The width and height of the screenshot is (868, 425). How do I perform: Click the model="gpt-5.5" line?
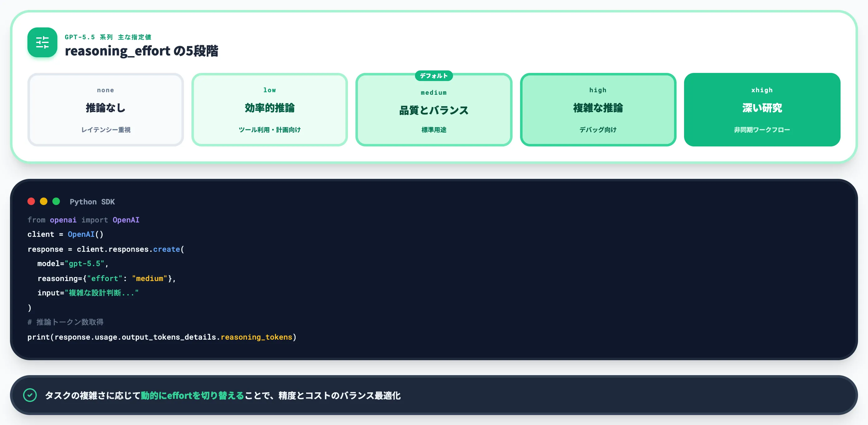coord(73,264)
